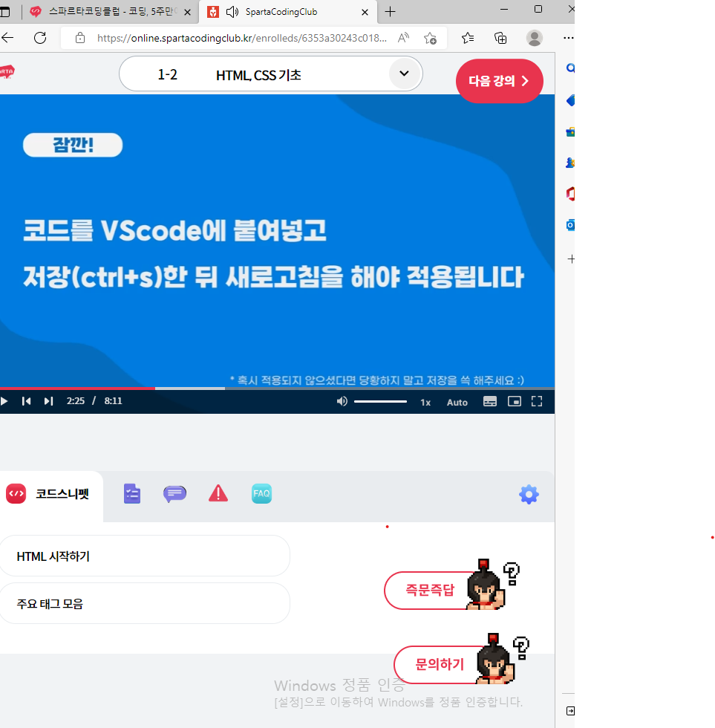Hide the Edge sidebar bottom icon
This screenshot has width=715, height=728.
point(571,711)
